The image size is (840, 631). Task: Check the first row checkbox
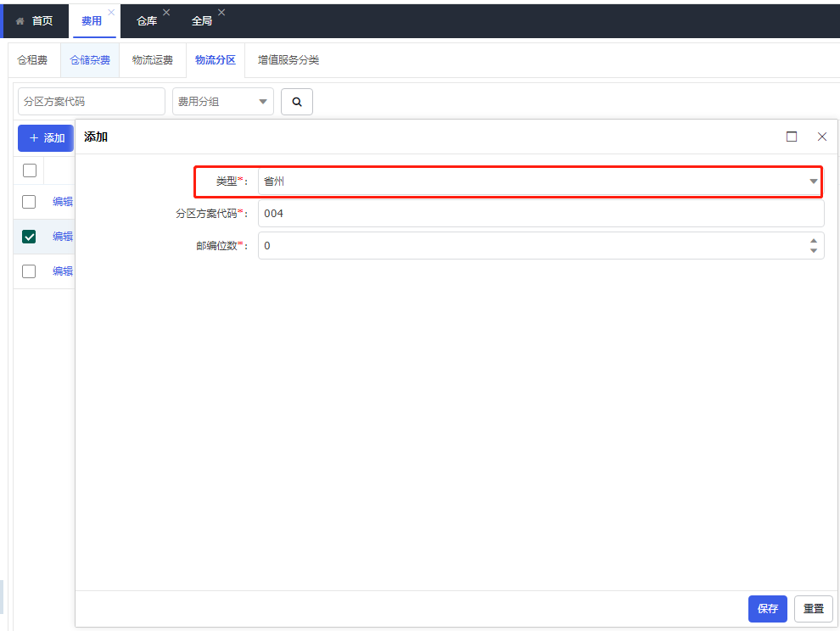pyautogui.click(x=29, y=202)
